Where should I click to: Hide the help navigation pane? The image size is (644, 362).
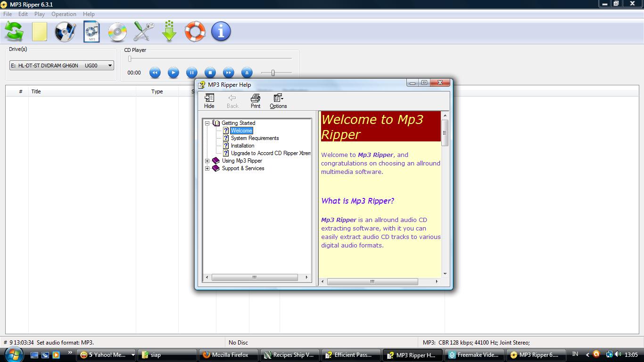pyautogui.click(x=209, y=100)
